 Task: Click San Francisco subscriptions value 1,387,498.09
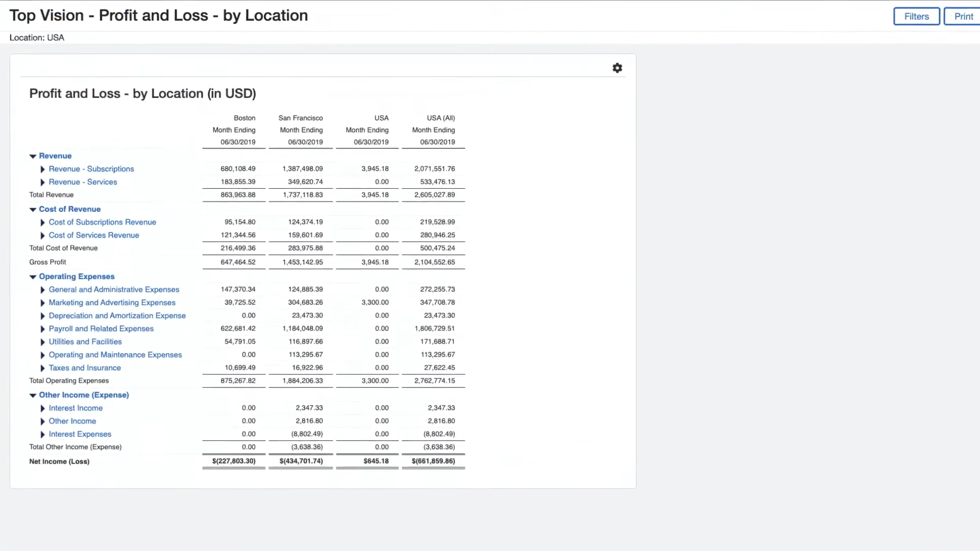pos(303,169)
